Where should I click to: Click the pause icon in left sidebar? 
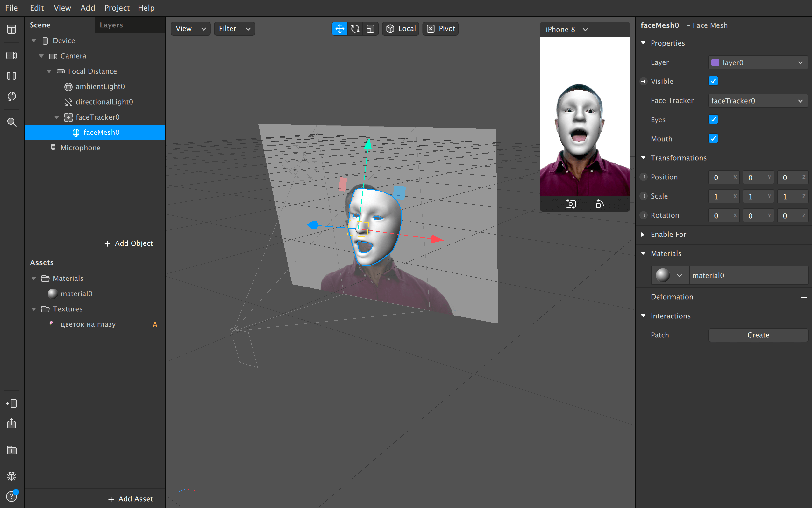click(x=12, y=76)
